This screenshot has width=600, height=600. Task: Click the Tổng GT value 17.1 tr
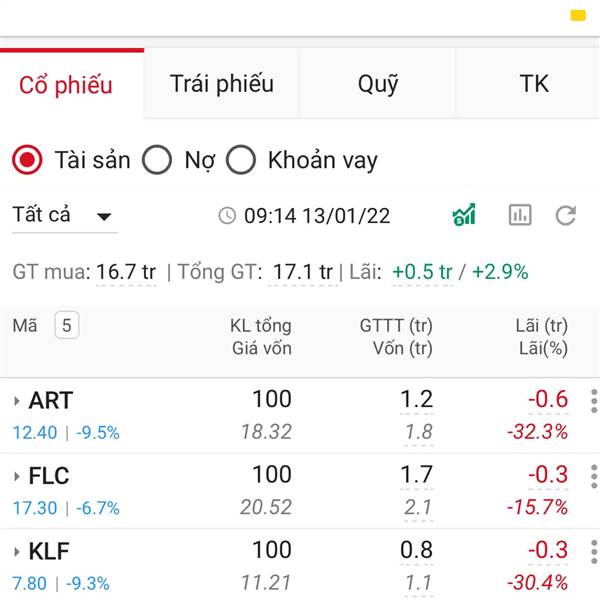click(302, 272)
